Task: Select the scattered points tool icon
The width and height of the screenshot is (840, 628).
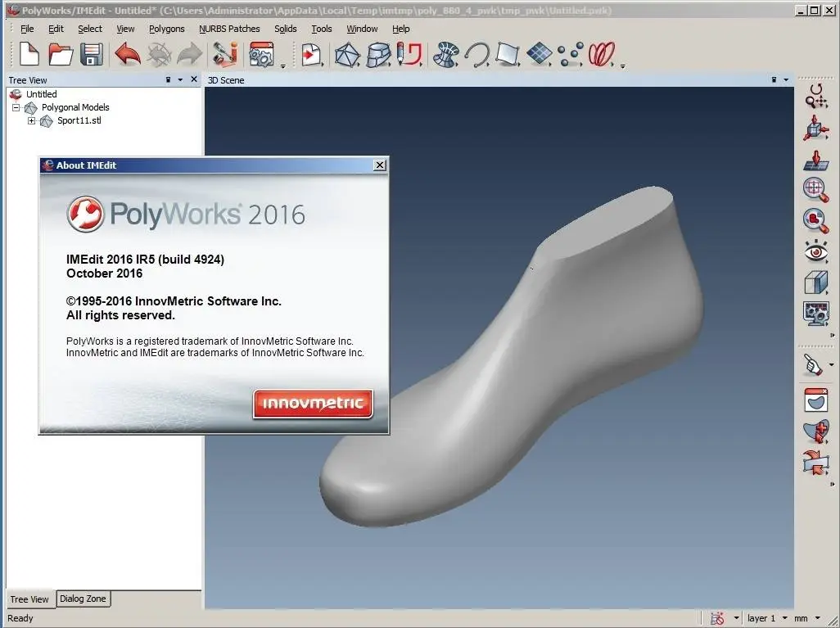Action: [x=570, y=55]
